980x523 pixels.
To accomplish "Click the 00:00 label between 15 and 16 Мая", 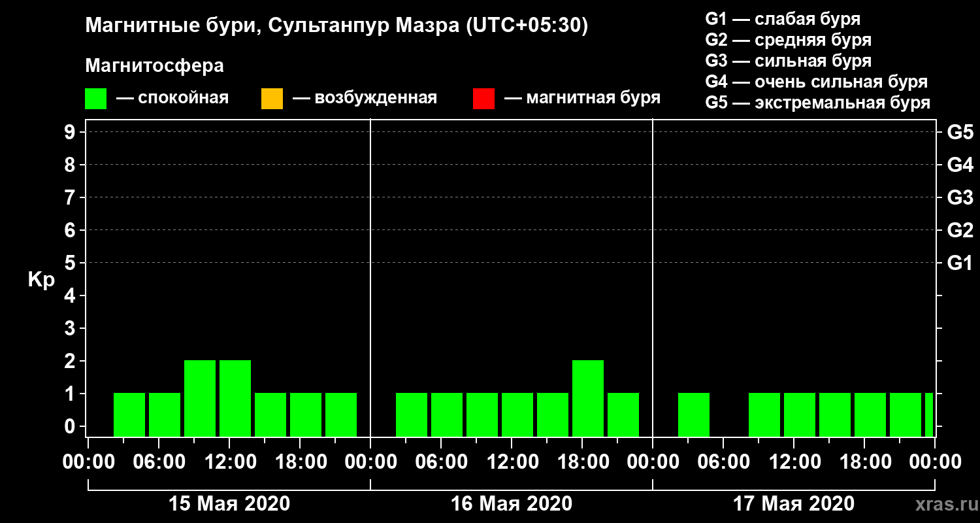I will (x=370, y=462).
